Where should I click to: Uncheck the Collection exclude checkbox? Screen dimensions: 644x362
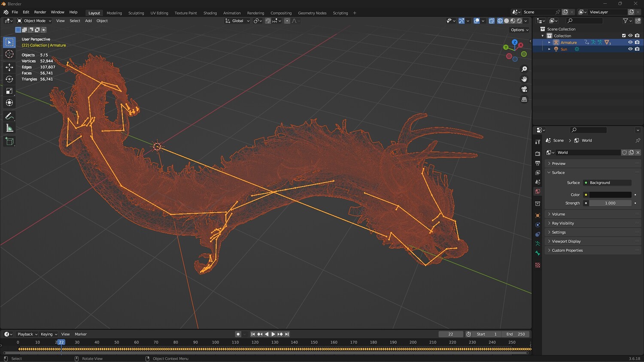[624, 36]
